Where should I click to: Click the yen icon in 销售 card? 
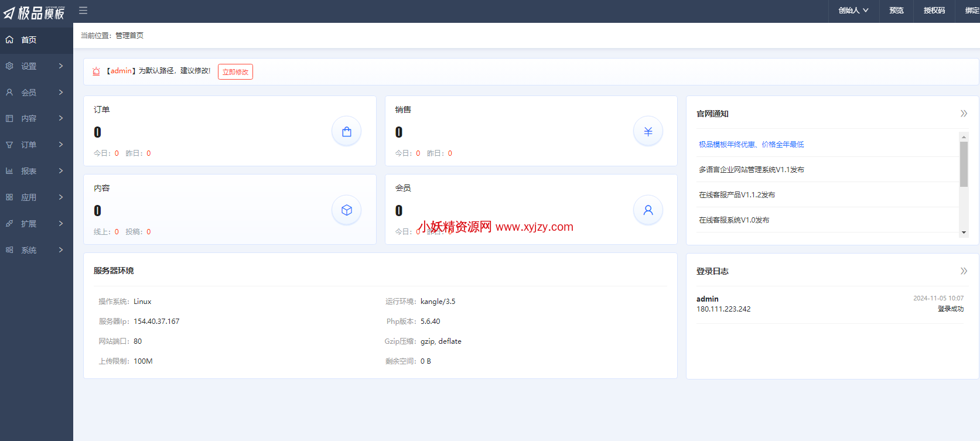(648, 132)
